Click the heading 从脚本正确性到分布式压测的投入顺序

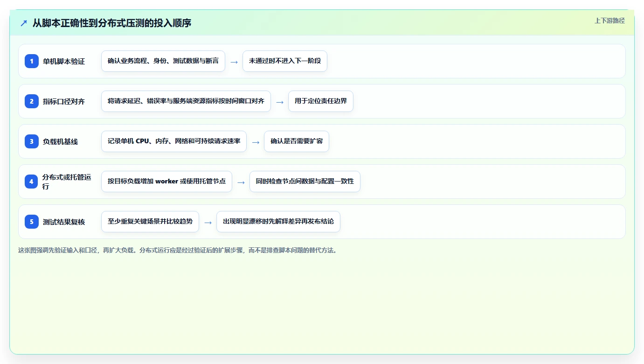coord(112,23)
